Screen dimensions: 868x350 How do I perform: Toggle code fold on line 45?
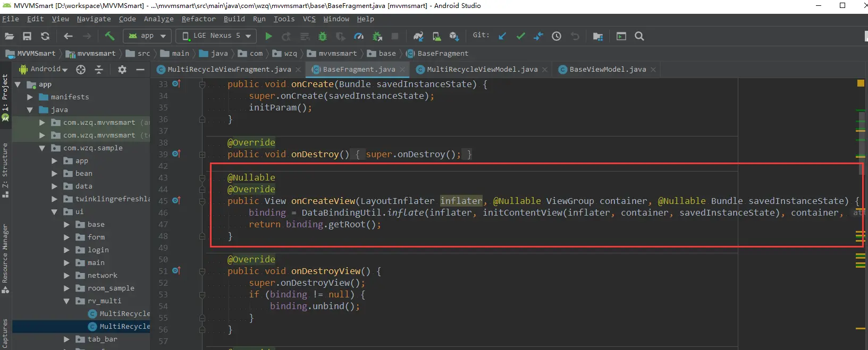pos(202,201)
